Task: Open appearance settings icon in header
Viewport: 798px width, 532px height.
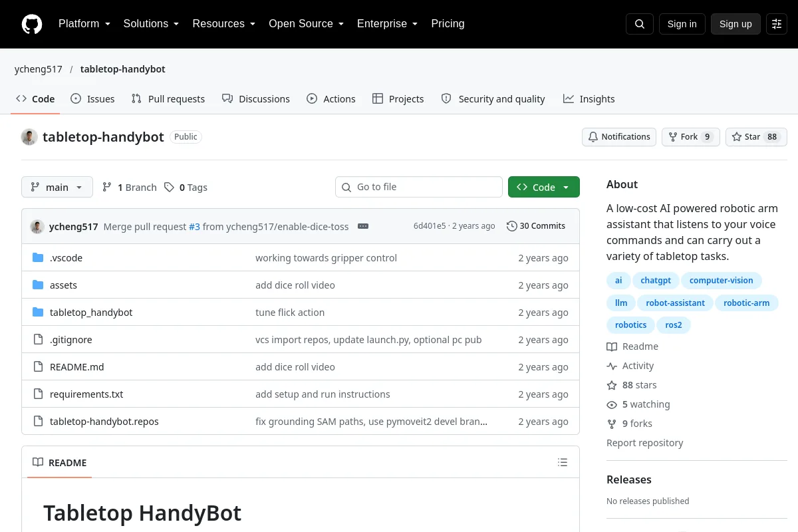Action: point(777,24)
